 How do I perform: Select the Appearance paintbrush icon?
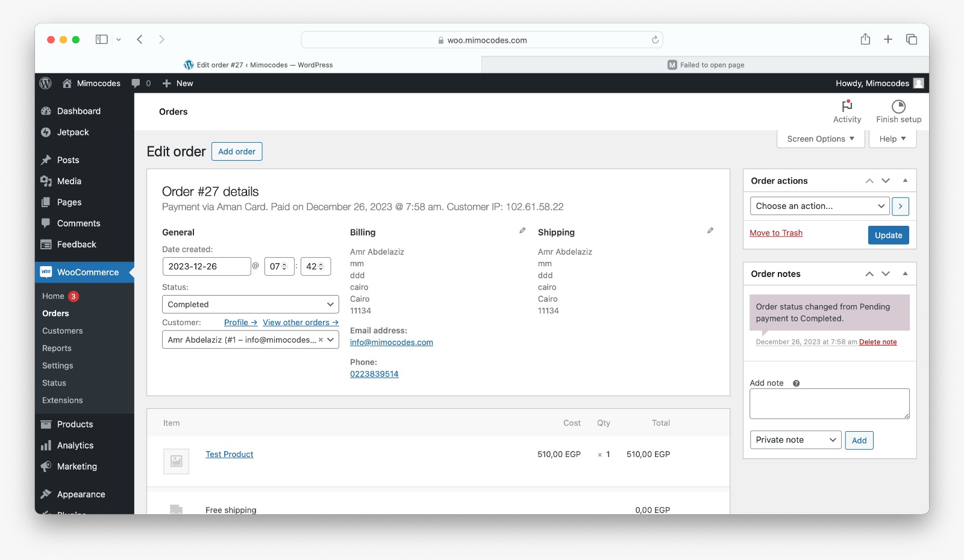(46, 493)
